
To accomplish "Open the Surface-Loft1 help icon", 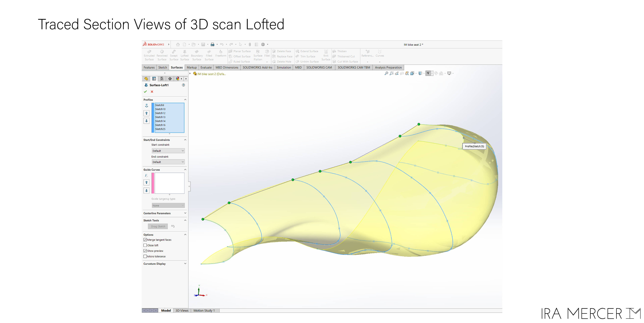I will (x=183, y=85).
